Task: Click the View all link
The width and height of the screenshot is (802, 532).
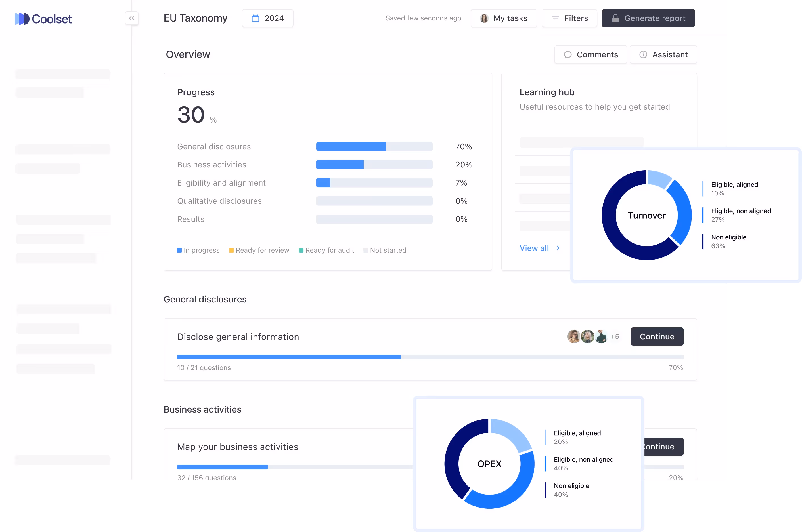Action: coord(534,248)
